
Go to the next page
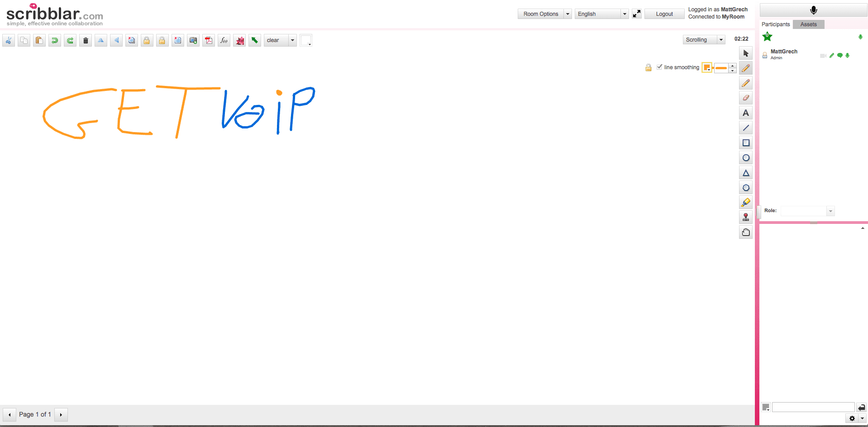[61, 415]
